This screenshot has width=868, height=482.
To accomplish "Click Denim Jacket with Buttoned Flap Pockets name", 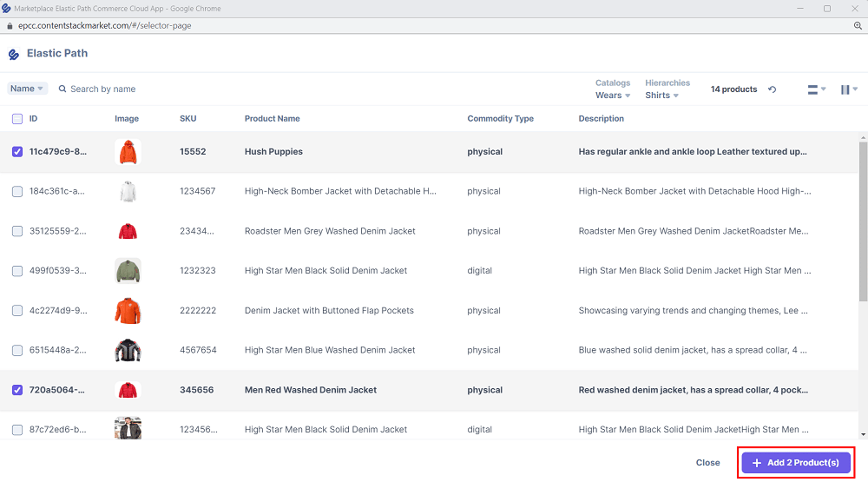I will pyautogui.click(x=329, y=310).
